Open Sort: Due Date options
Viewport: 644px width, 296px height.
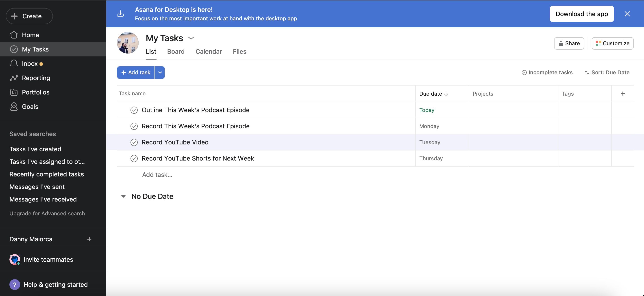click(x=607, y=73)
